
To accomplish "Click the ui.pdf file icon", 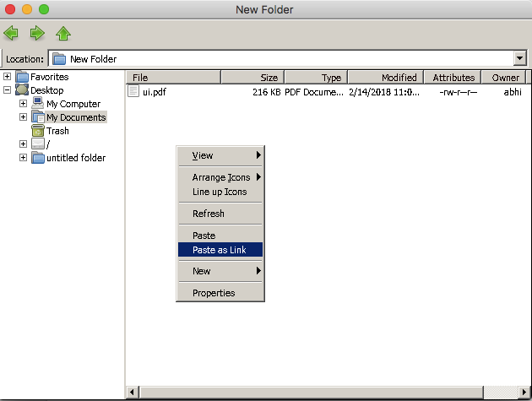I will click(133, 91).
